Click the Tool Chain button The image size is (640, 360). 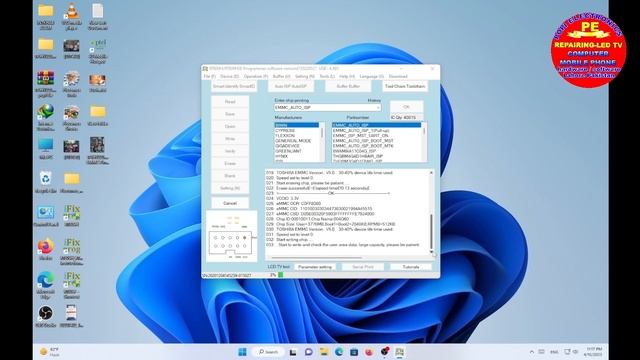click(405, 87)
